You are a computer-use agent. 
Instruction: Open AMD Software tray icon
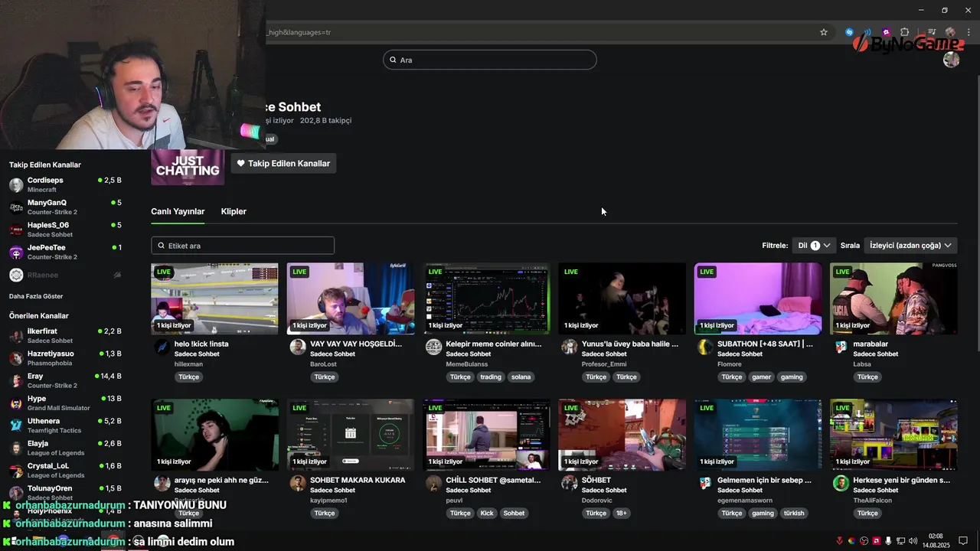pos(877,541)
